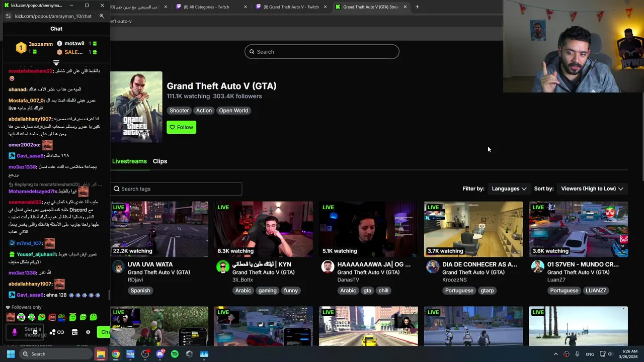The image size is (644, 362).
Task: Switch to the Clips tab
Action: tap(160, 161)
